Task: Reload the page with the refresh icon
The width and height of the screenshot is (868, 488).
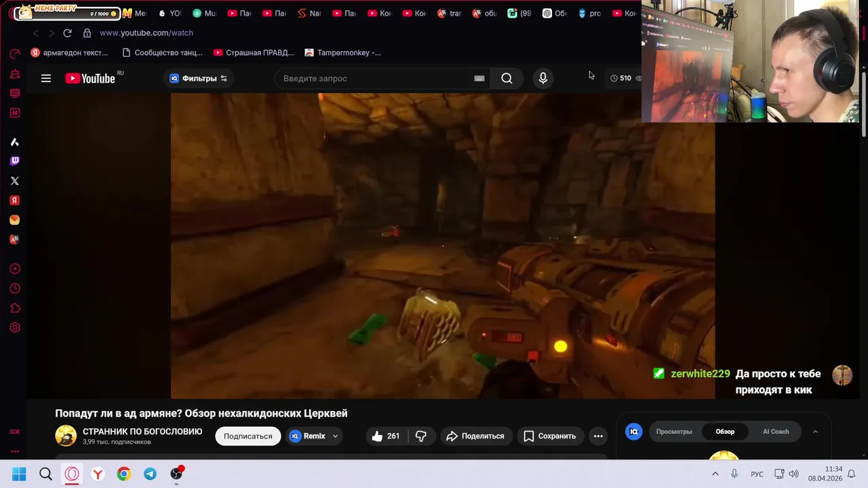Action: click(x=67, y=33)
